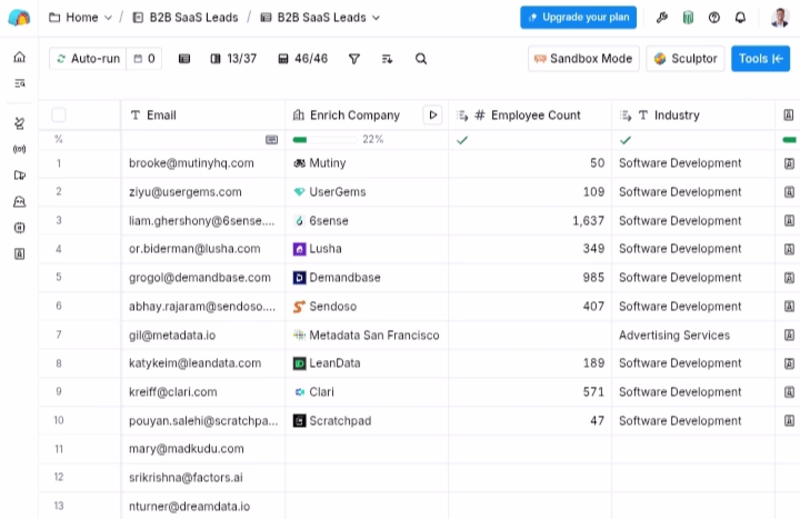Click the Industry column complete checkmark
The width and height of the screenshot is (800, 519).
[x=626, y=140]
